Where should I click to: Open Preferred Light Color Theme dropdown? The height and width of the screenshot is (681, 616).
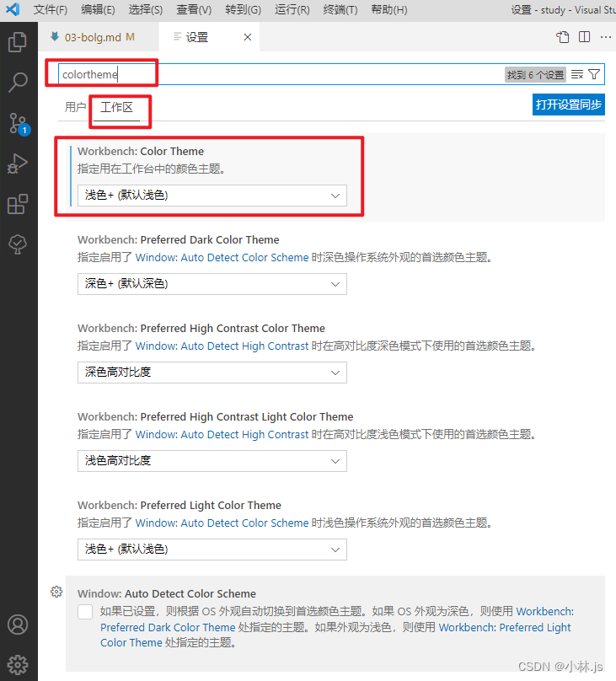coord(212,550)
